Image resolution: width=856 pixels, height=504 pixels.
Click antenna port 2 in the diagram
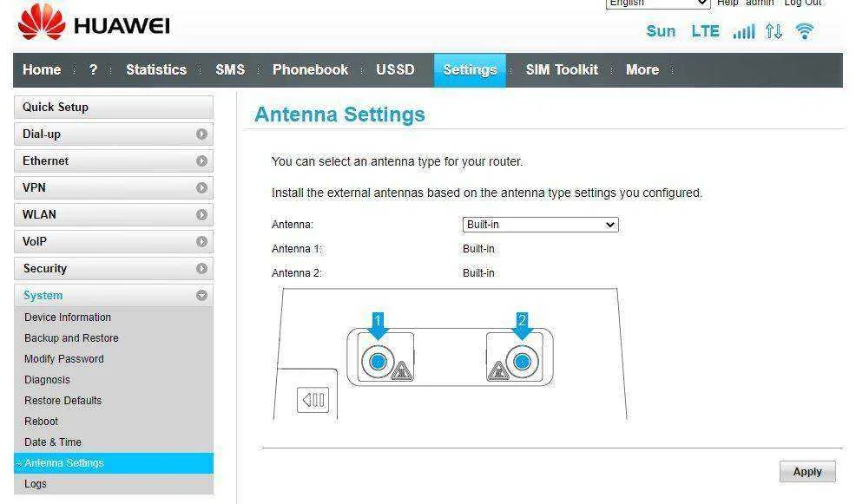pos(522,361)
